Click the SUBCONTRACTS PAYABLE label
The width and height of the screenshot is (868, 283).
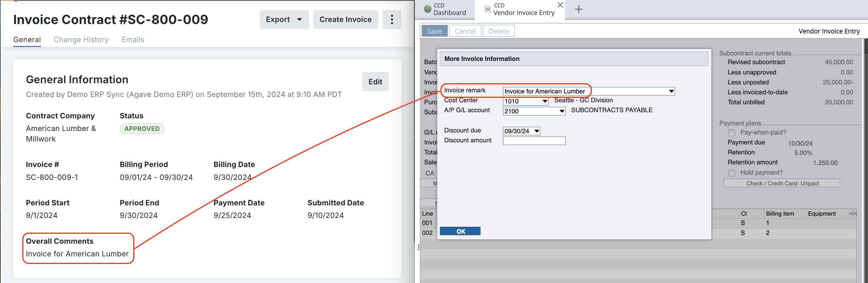pos(611,110)
